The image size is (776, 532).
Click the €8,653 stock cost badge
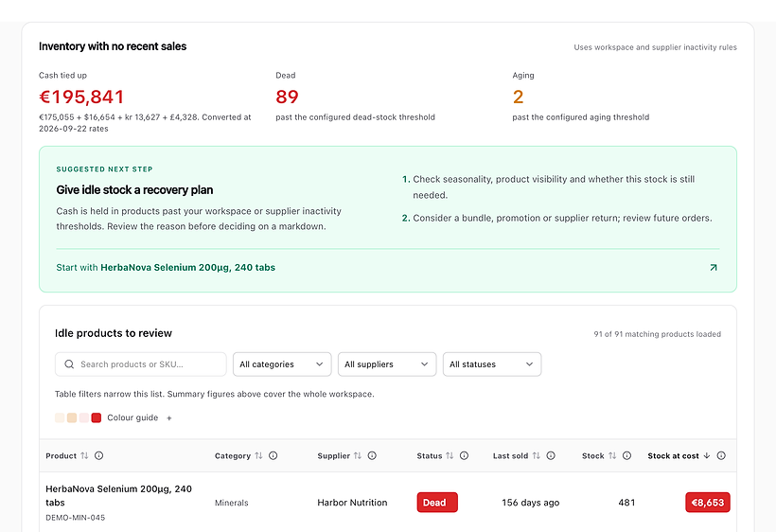(x=708, y=503)
